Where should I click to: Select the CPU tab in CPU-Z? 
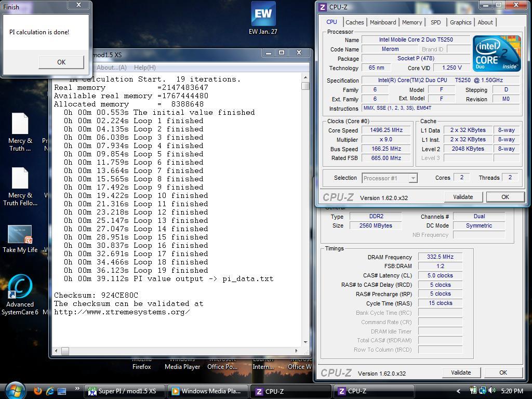331,22
